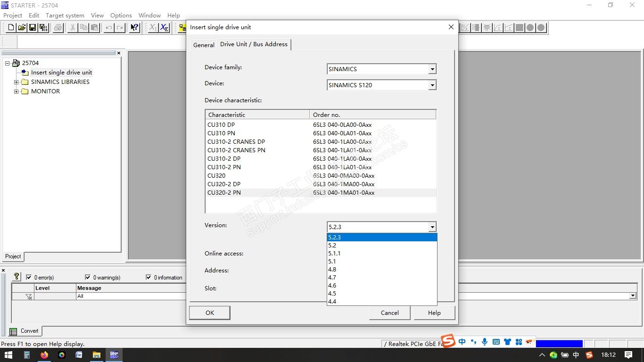The image size is (644, 362).
Task: Switch to the General tab
Action: (x=204, y=45)
